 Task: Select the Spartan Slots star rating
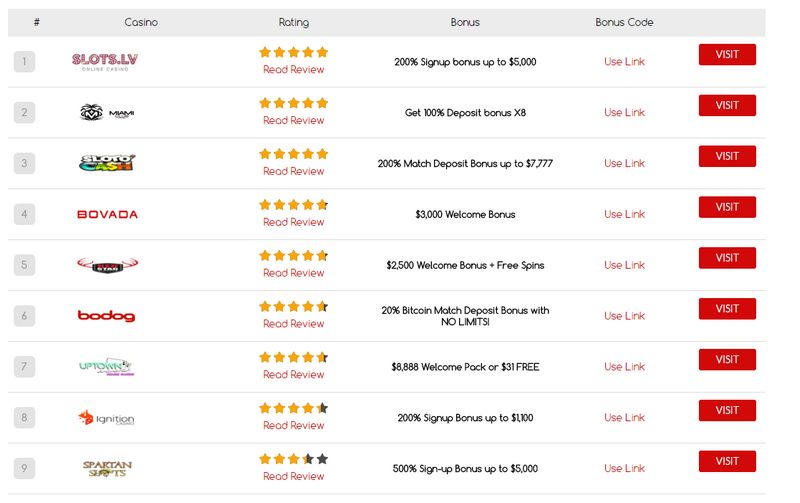click(293, 459)
